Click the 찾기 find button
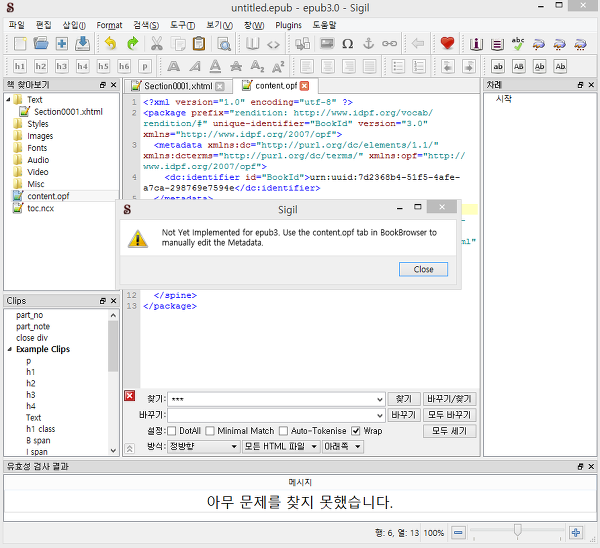 [404, 399]
